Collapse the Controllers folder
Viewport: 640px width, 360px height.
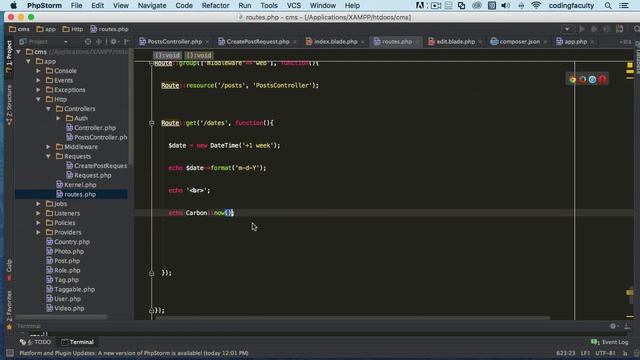coord(49,109)
